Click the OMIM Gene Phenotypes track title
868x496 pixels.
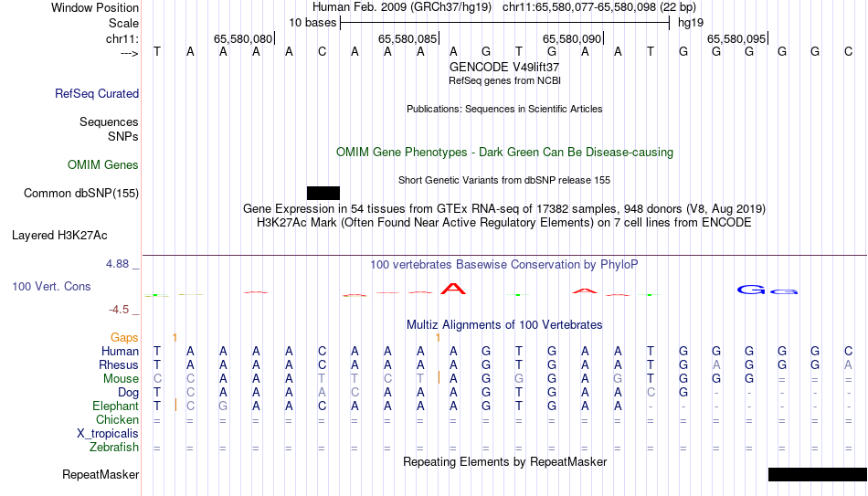tap(505, 153)
